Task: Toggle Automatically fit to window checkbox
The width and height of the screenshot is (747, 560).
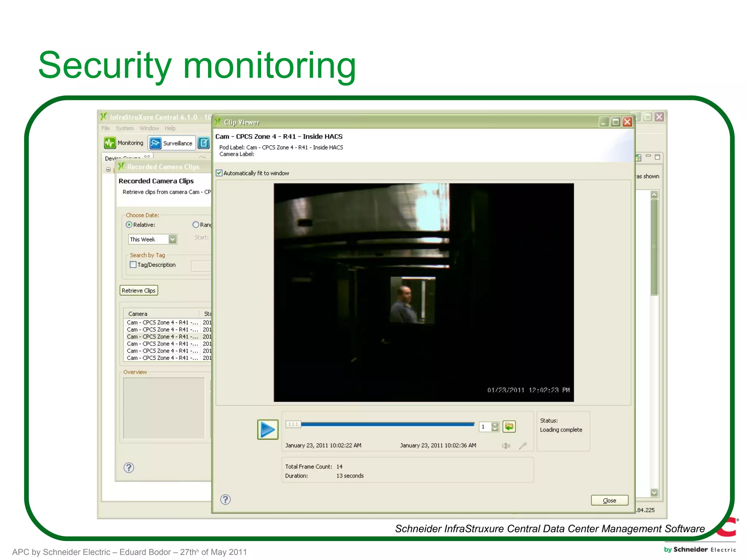Action: pyautogui.click(x=219, y=173)
